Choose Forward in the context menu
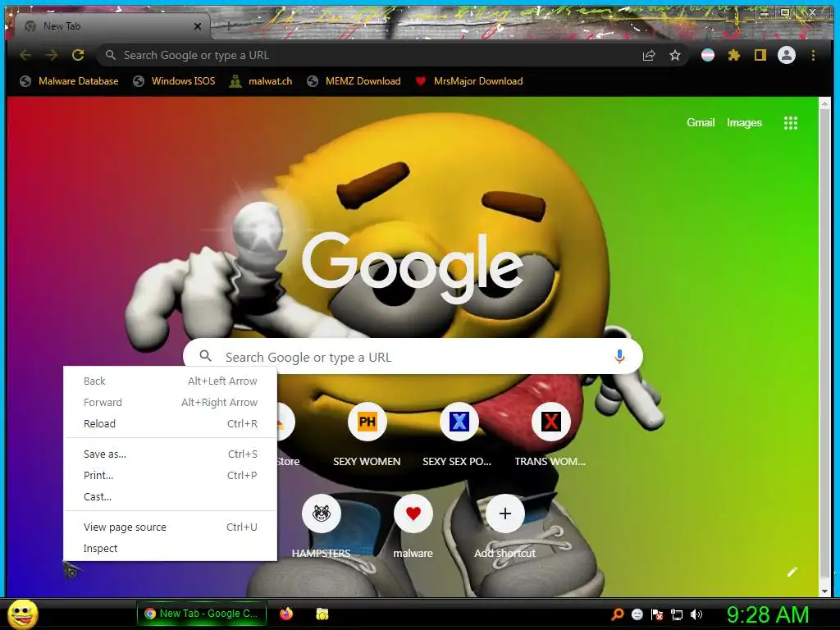Viewport: 840px width, 630px height. [171, 402]
